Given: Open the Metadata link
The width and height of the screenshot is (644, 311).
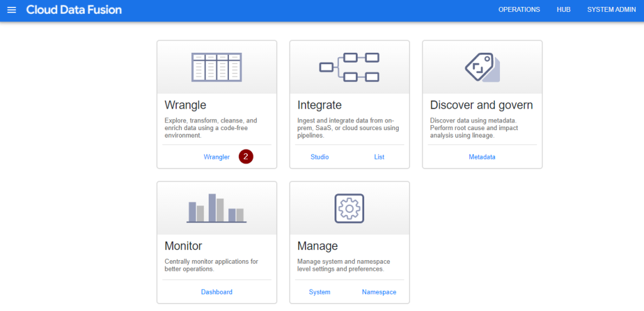Looking at the screenshot, I should [x=482, y=156].
